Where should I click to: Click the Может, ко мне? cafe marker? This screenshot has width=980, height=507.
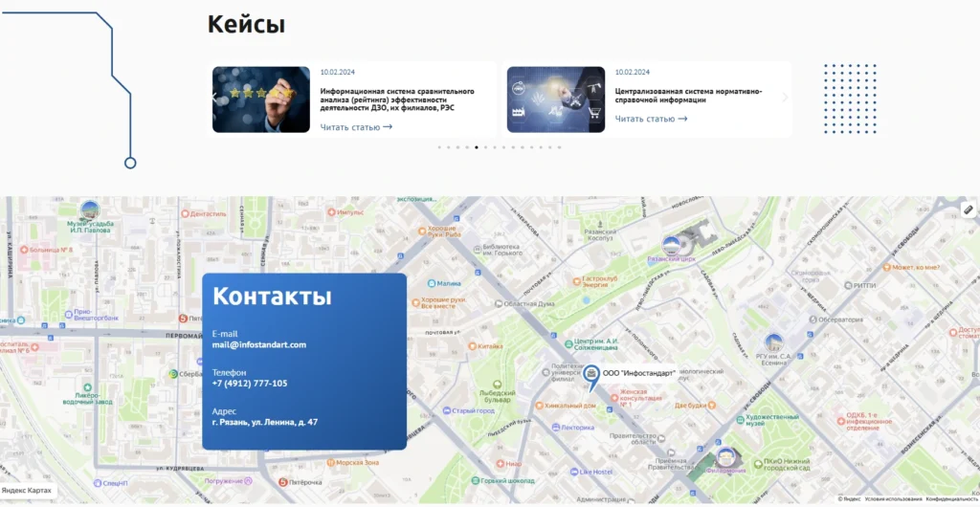(886, 267)
